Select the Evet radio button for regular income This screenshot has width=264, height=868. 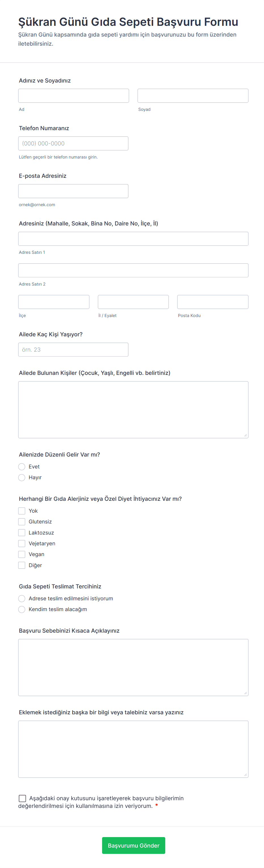tap(22, 467)
